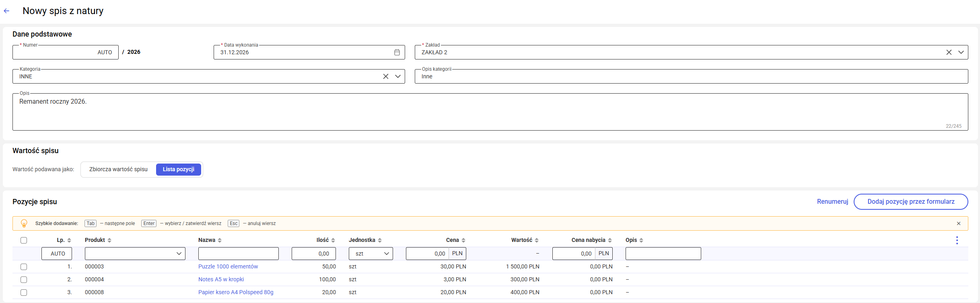Focus the Numer input field

click(66, 52)
